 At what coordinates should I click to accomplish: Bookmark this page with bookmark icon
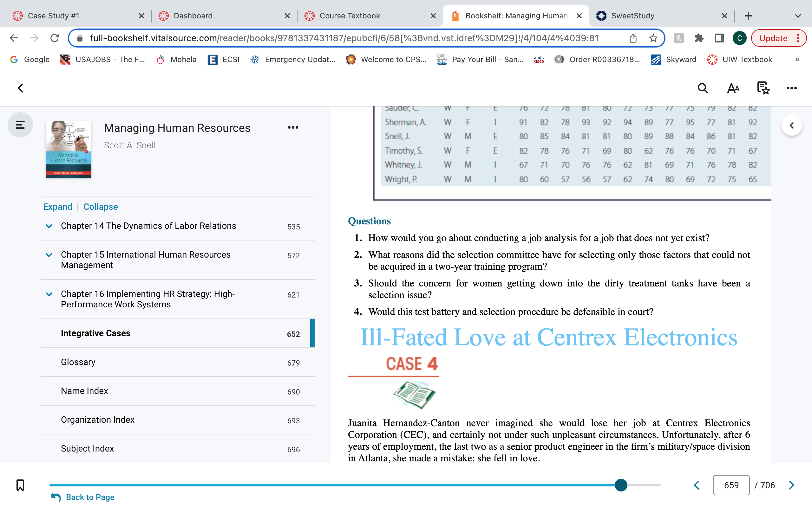[x=20, y=485]
